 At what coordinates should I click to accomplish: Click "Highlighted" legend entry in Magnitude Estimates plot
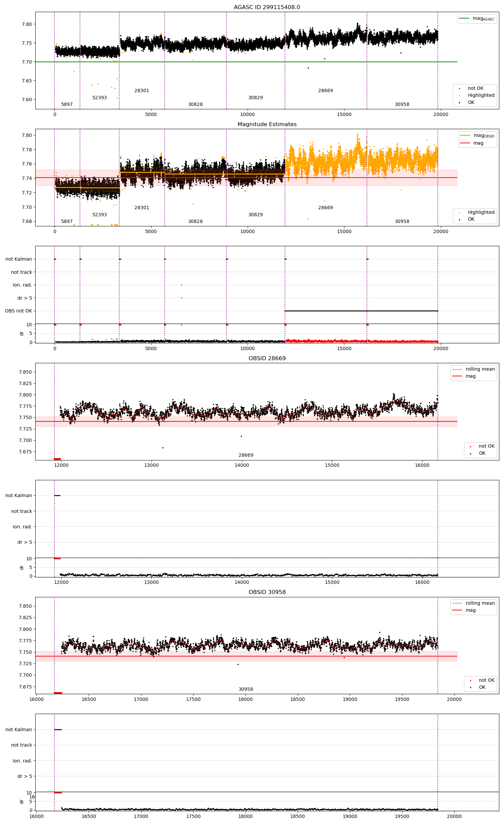tap(481, 213)
